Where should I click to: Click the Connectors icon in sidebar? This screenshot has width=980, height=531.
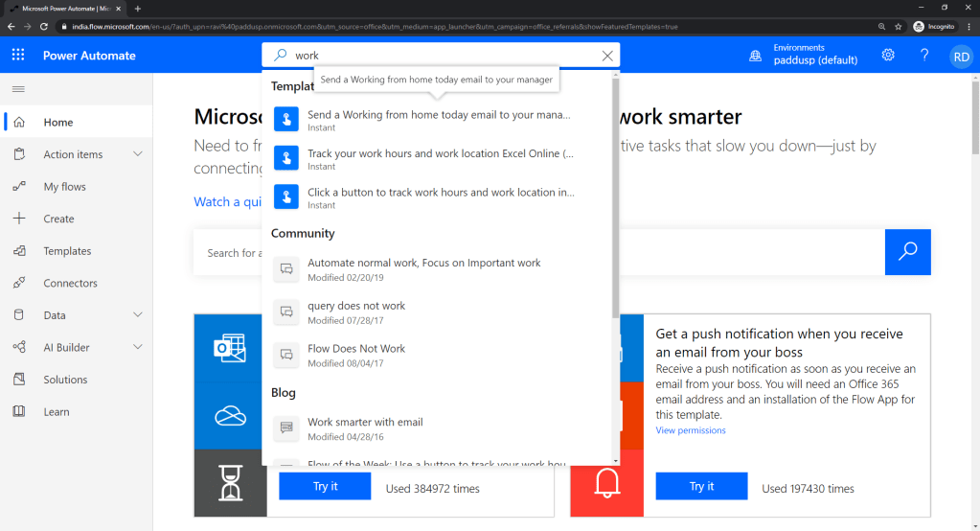[x=19, y=283]
